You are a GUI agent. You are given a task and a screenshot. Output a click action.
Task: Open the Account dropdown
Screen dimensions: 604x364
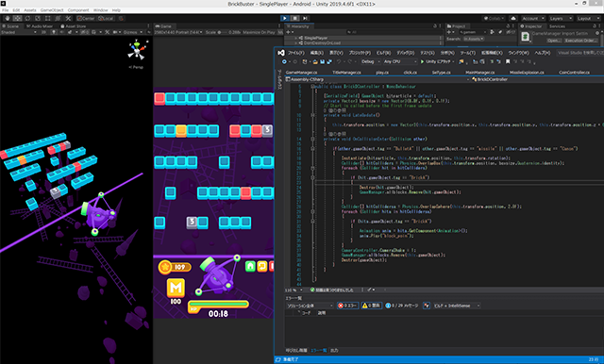click(x=533, y=18)
